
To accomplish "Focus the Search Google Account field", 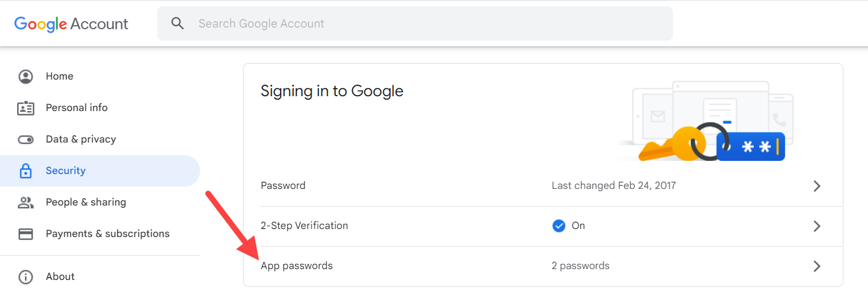I will (x=423, y=23).
